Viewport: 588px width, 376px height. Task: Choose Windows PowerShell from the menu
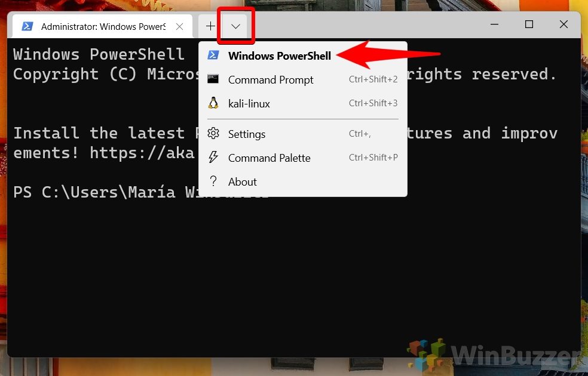click(x=302, y=56)
